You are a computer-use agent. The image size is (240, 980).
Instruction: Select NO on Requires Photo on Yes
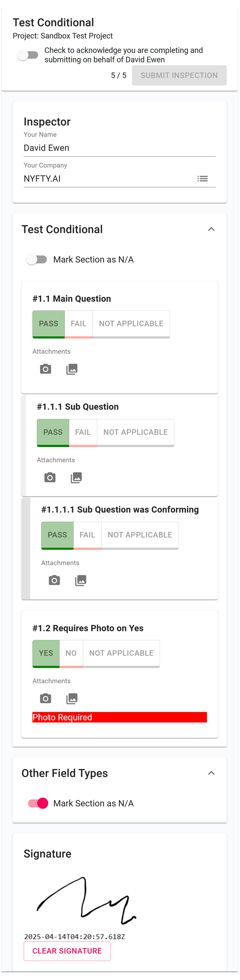click(70, 653)
